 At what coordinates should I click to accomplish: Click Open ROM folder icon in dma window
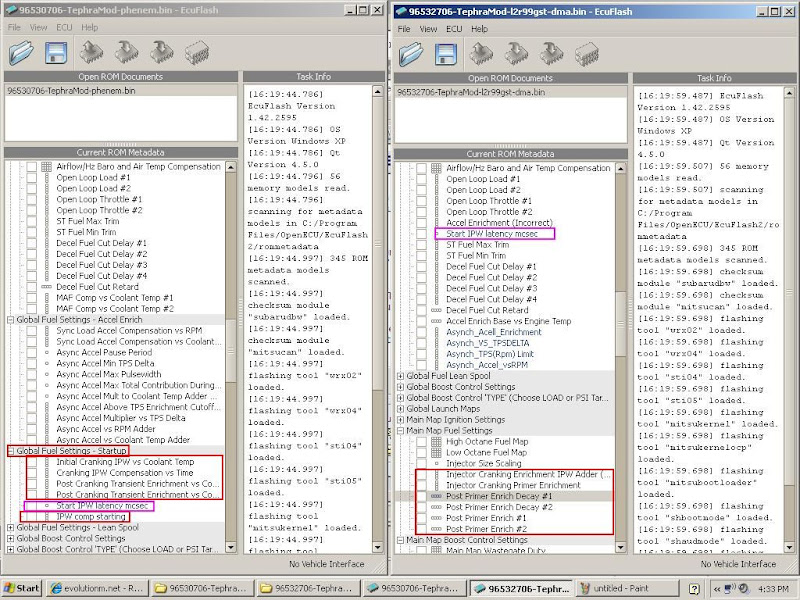[412, 52]
